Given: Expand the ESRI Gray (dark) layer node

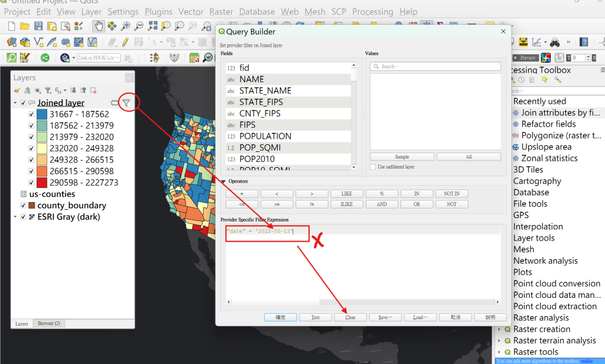Looking at the screenshot, I should point(15,217).
